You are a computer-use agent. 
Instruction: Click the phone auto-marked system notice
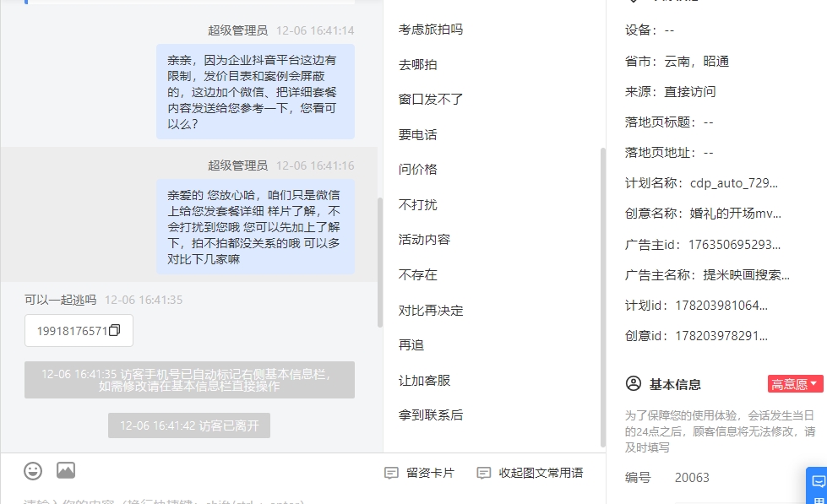(x=189, y=380)
